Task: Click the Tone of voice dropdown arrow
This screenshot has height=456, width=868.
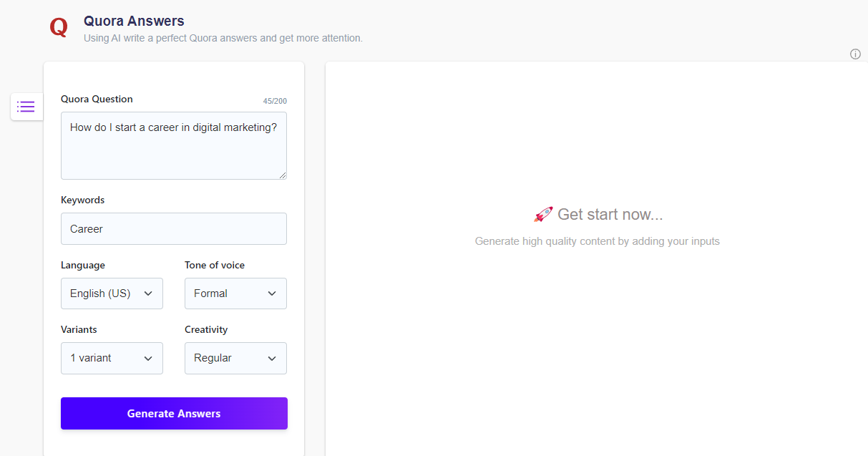Action: pyautogui.click(x=272, y=294)
